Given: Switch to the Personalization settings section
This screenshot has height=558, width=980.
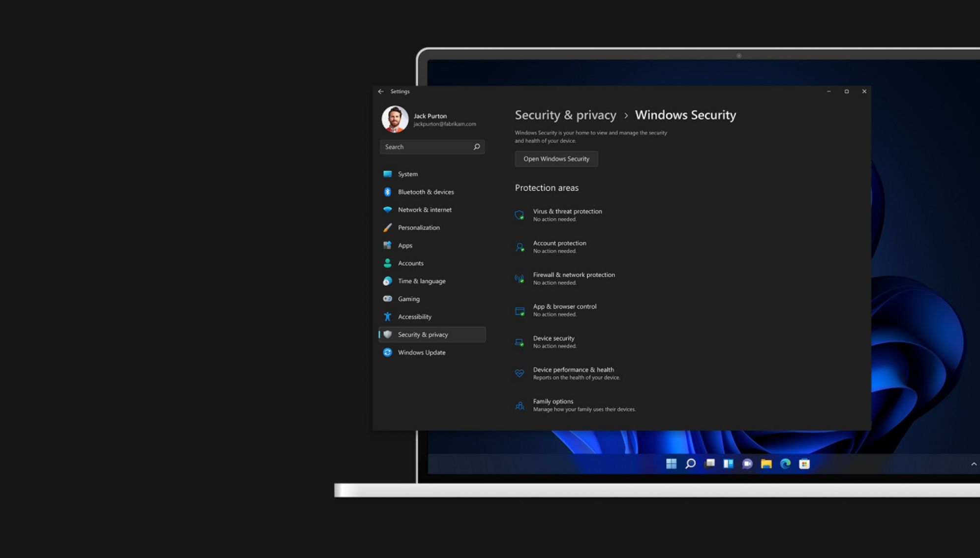Looking at the screenshot, I should pyautogui.click(x=418, y=227).
